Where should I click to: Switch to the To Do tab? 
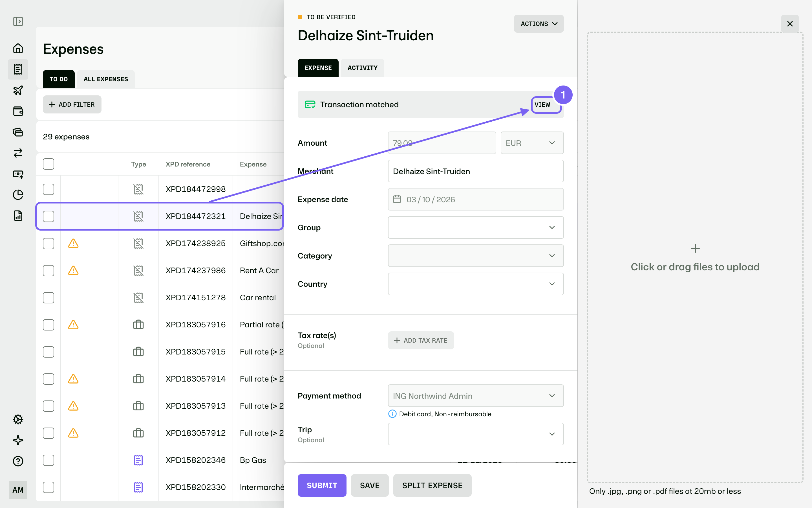click(x=59, y=79)
